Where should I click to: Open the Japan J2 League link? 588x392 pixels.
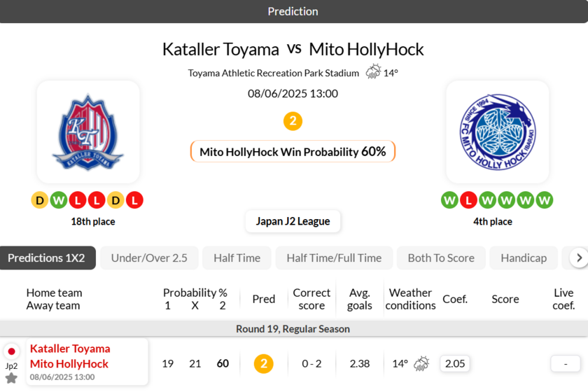point(293,221)
